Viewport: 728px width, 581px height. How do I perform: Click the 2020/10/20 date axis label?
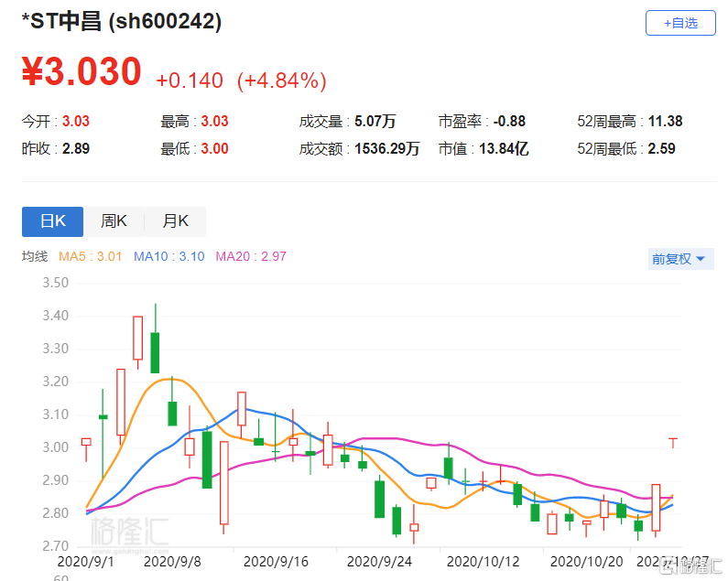click(586, 562)
